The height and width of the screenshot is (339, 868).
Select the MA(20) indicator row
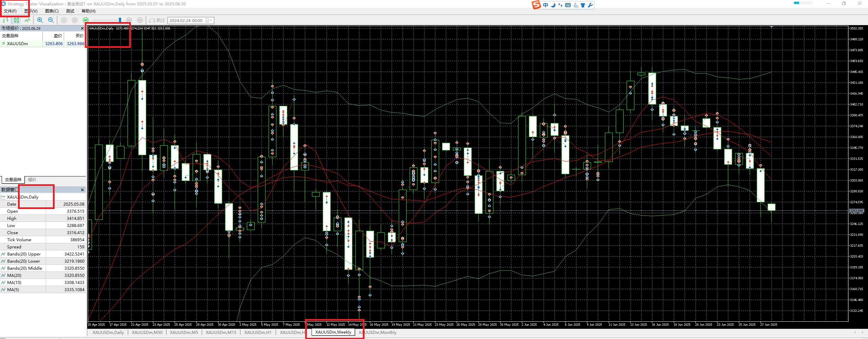point(43,276)
